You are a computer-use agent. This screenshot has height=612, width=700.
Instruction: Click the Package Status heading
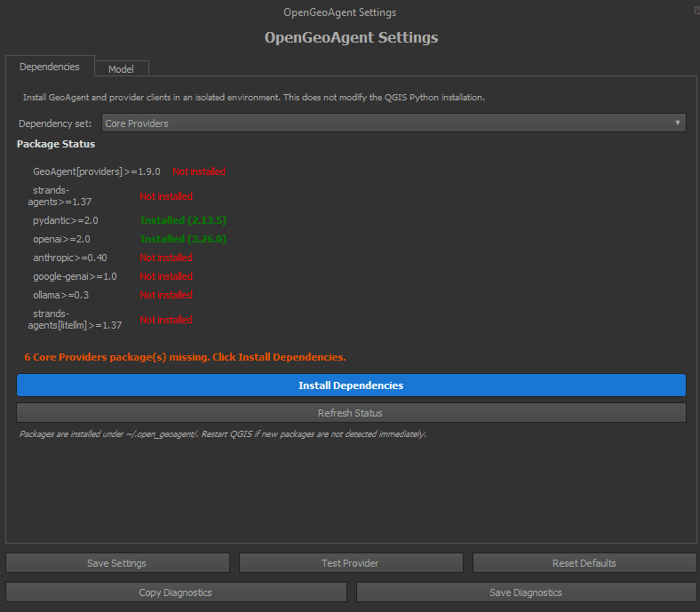(x=56, y=144)
